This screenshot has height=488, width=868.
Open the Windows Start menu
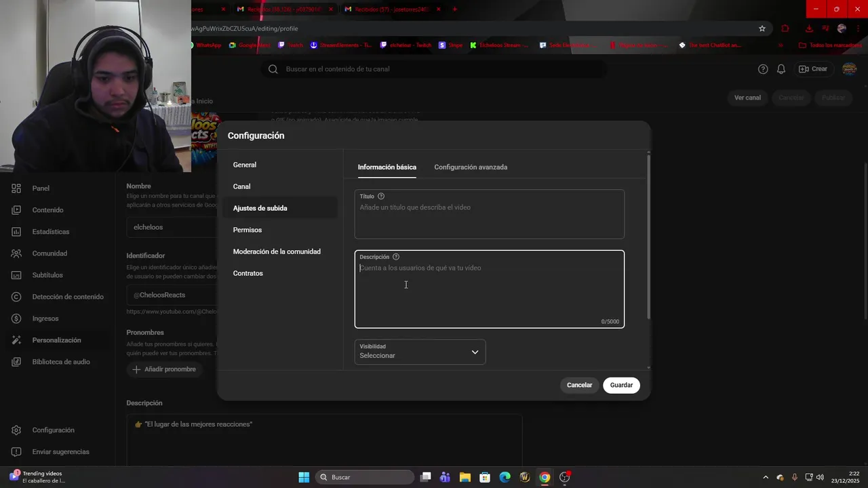click(304, 477)
